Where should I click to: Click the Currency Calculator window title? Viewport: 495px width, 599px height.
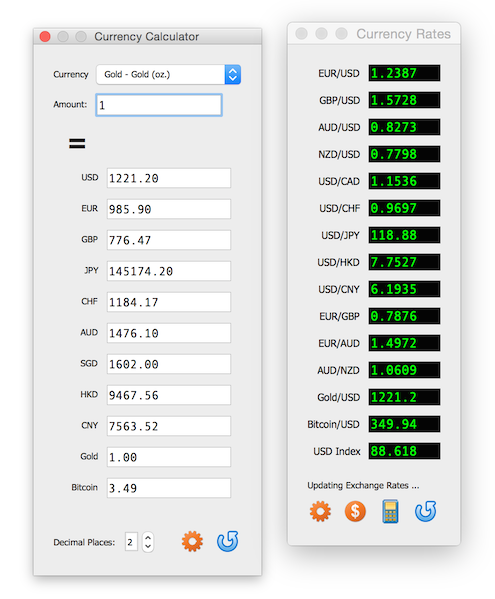pos(147,37)
